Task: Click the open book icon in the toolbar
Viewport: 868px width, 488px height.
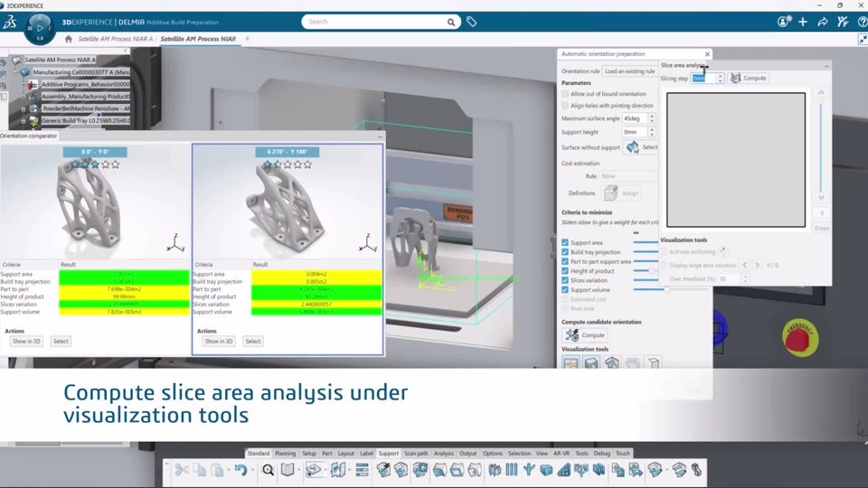Action: pyautogui.click(x=288, y=470)
